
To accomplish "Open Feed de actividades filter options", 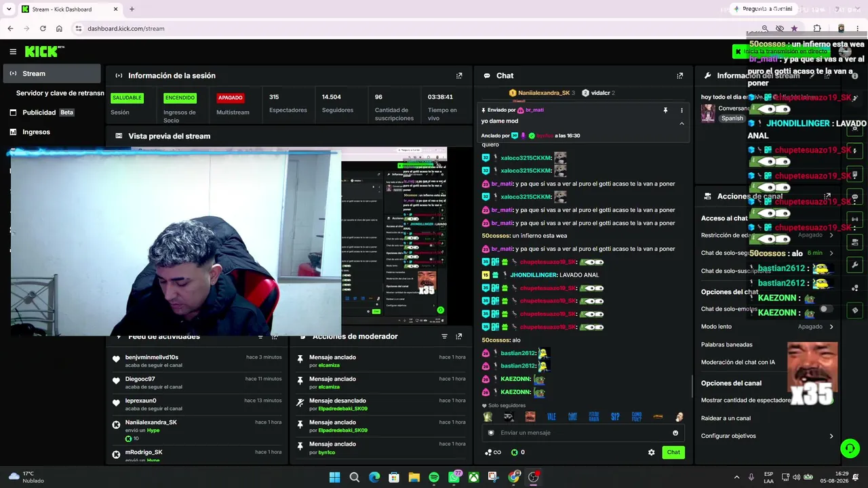I will (x=260, y=336).
